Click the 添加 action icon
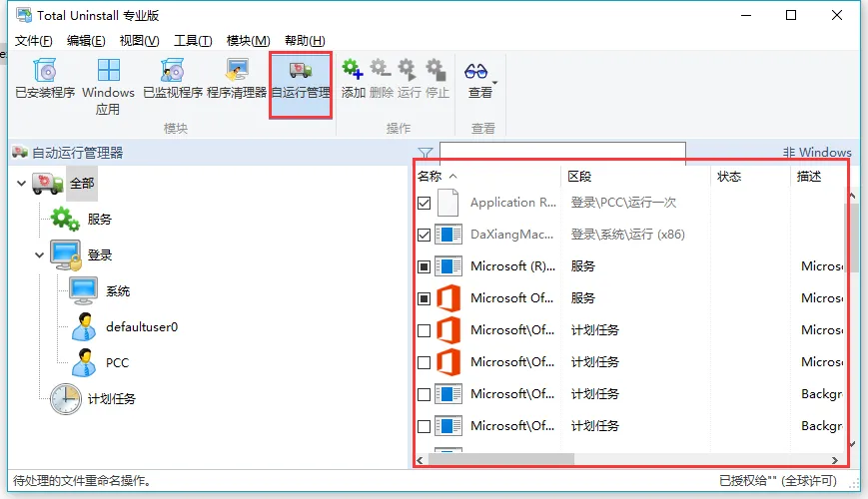This screenshot has width=868, height=499. pyautogui.click(x=353, y=69)
